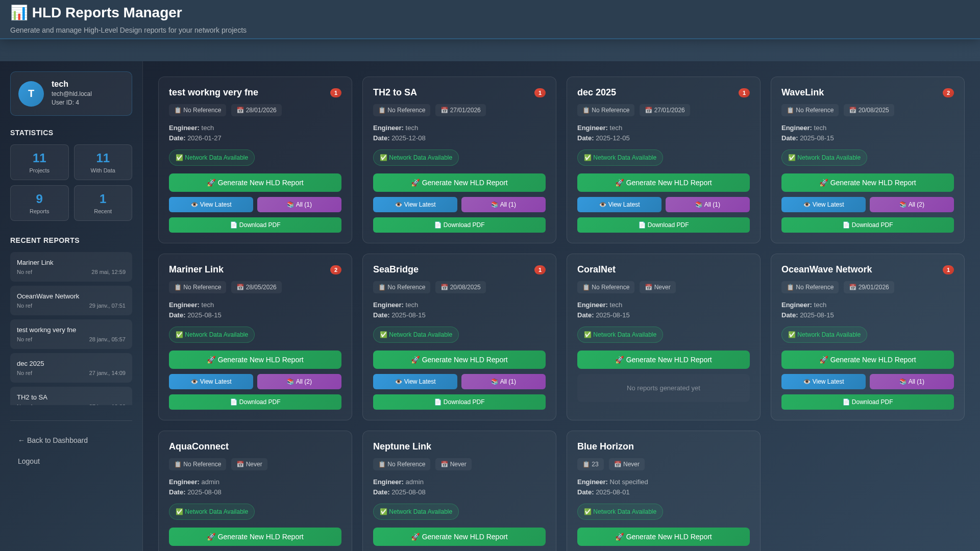
Task: Open All (1) reports for test workng very fne
Action: [299, 205]
